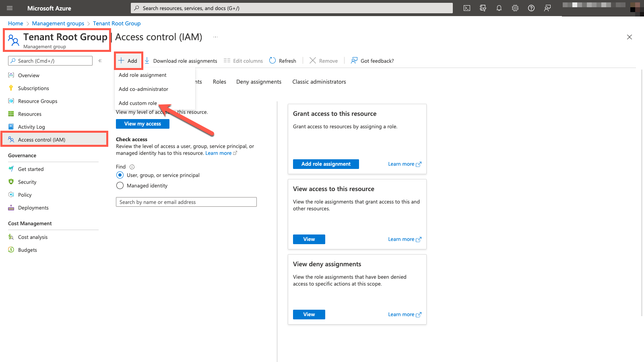Viewport: 644px width, 362px height.
Task: Click the Get started icon
Action: [x=11, y=169]
